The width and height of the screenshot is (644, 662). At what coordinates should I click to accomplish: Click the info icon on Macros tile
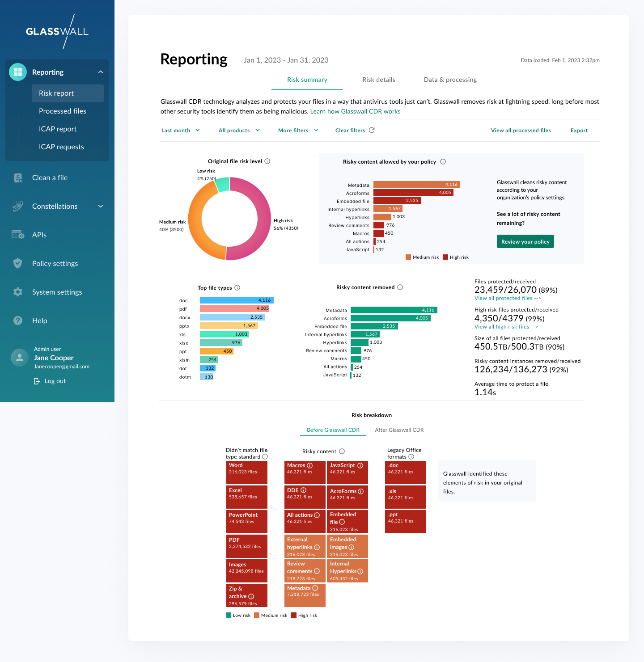310,465
